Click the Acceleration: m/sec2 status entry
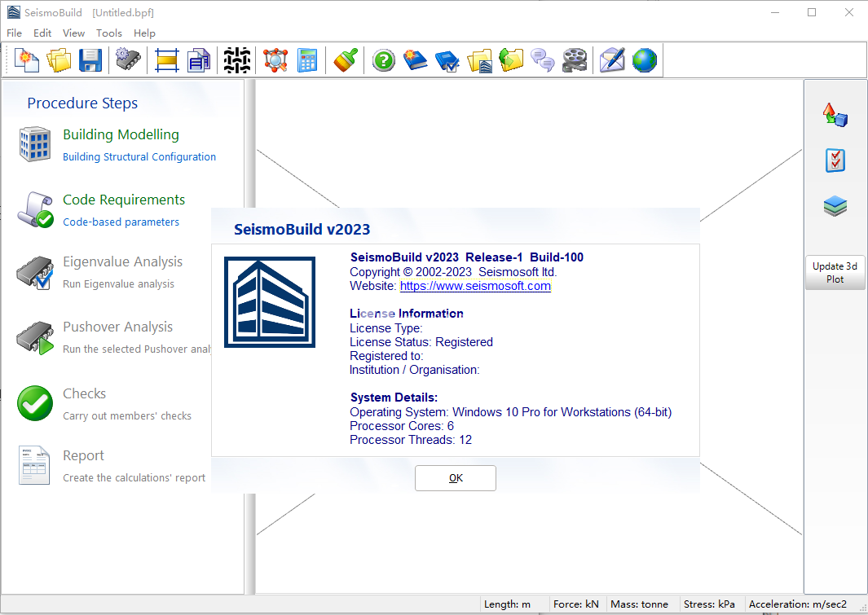Image resolution: width=868 pixels, height=615 pixels. pos(798,604)
